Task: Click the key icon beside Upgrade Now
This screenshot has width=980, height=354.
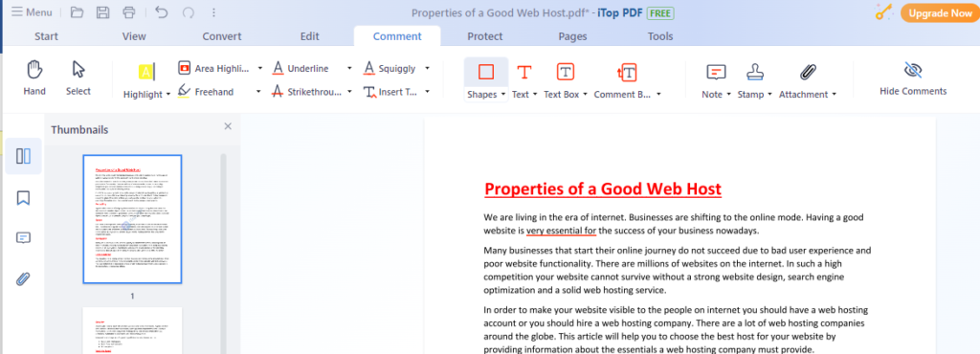Action: pyautogui.click(x=883, y=11)
